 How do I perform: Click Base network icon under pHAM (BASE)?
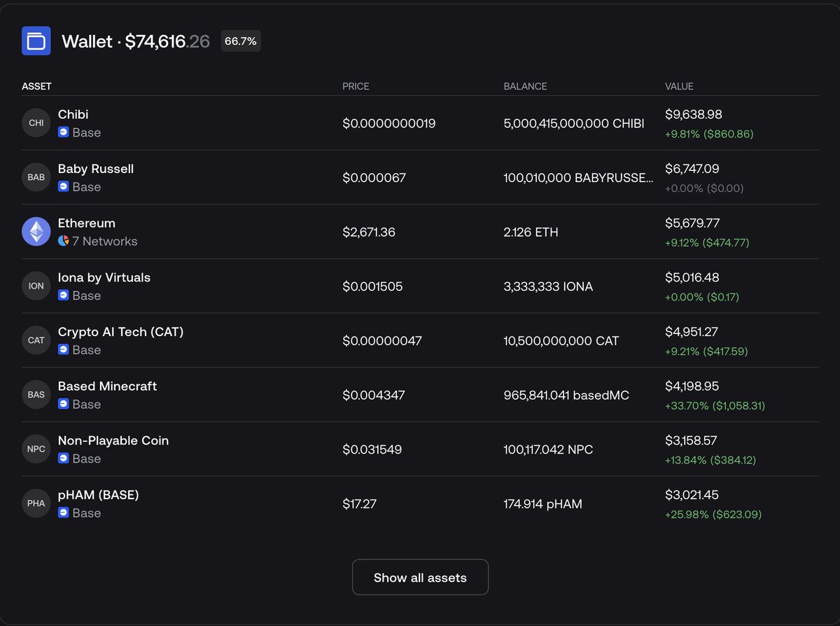pos(63,513)
